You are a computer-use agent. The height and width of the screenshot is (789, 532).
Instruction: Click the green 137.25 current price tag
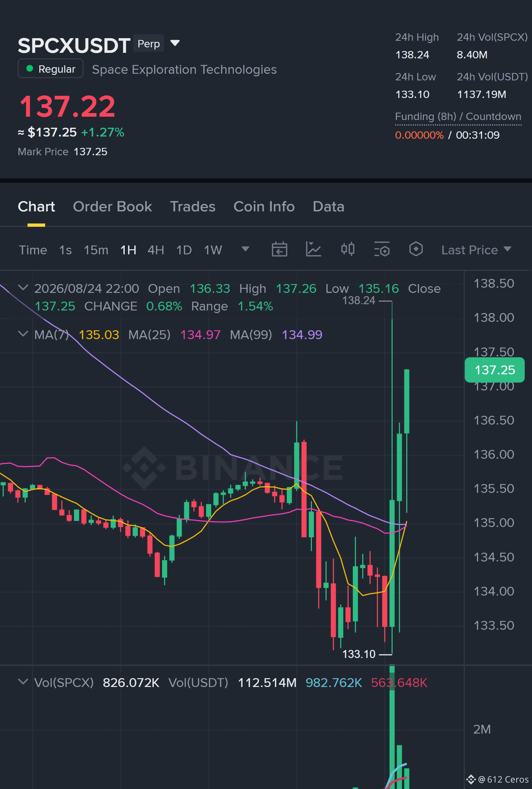[495, 370]
